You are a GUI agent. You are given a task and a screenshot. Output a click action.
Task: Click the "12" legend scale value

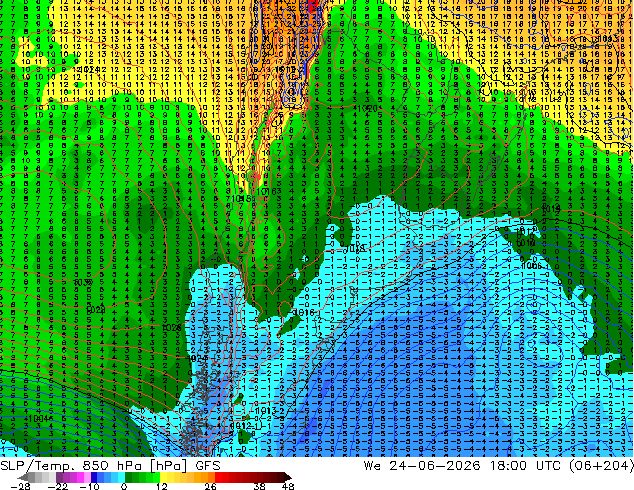point(162,486)
